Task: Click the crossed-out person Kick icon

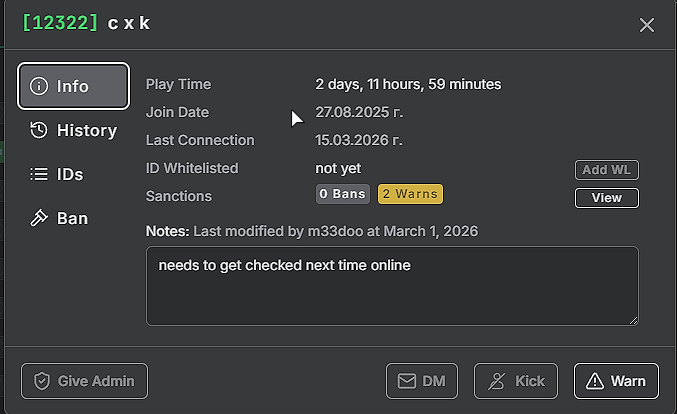Action: (x=497, y=381)
